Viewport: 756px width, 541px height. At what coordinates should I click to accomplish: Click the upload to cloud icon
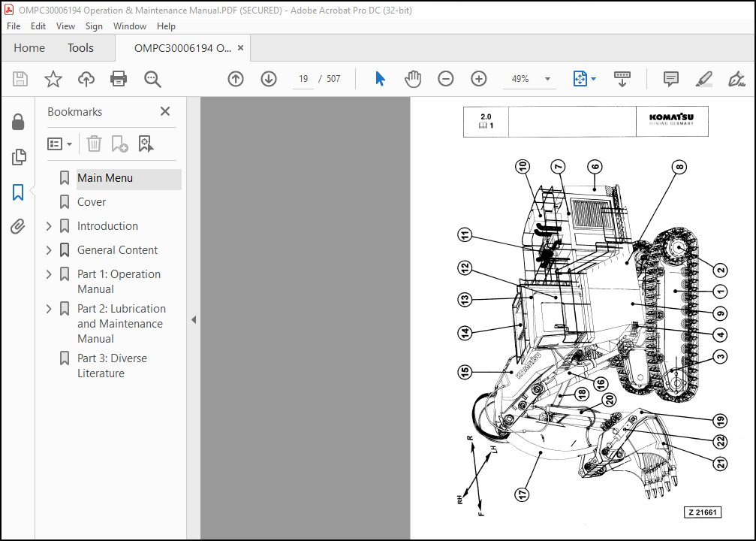pyautogui.click(x=86, y=79)
